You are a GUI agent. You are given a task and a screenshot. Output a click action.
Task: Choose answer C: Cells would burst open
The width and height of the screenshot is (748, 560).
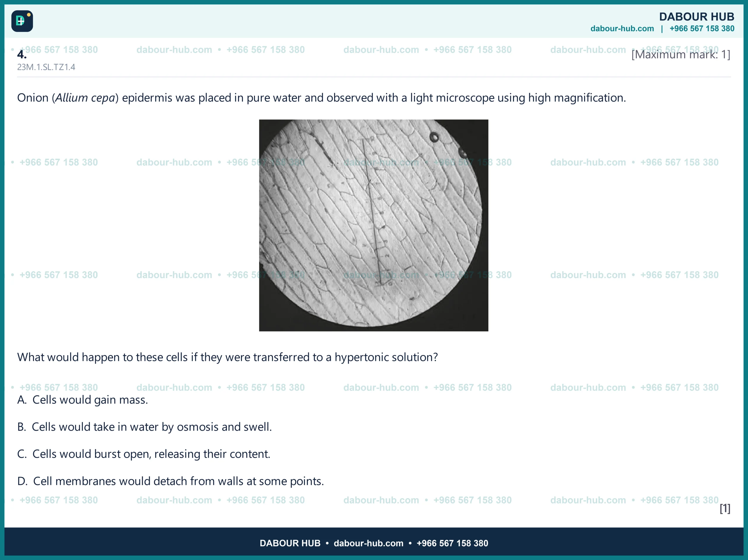point(144,454)
